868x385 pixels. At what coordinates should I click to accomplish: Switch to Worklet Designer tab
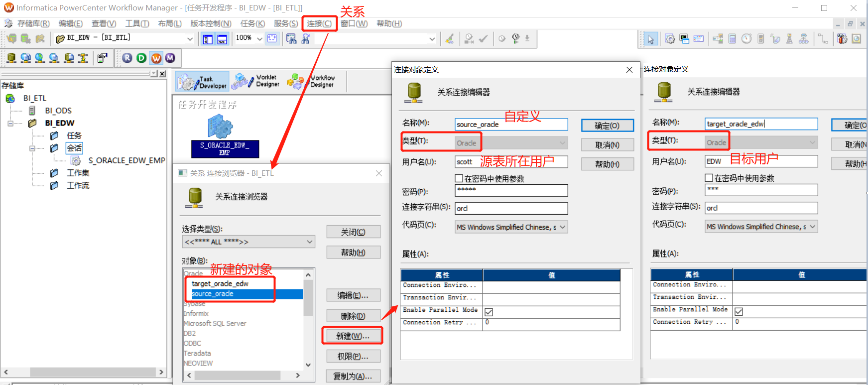(257, 81)
